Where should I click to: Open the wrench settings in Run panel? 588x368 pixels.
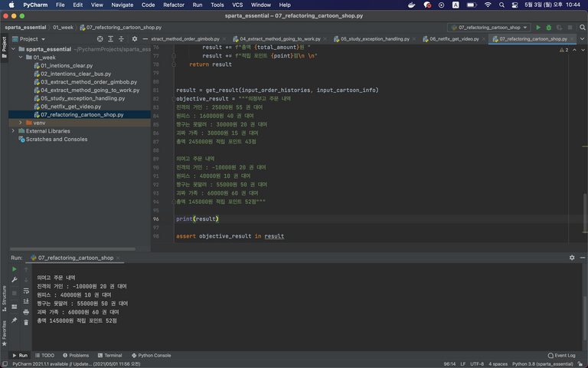click(15, 280)
